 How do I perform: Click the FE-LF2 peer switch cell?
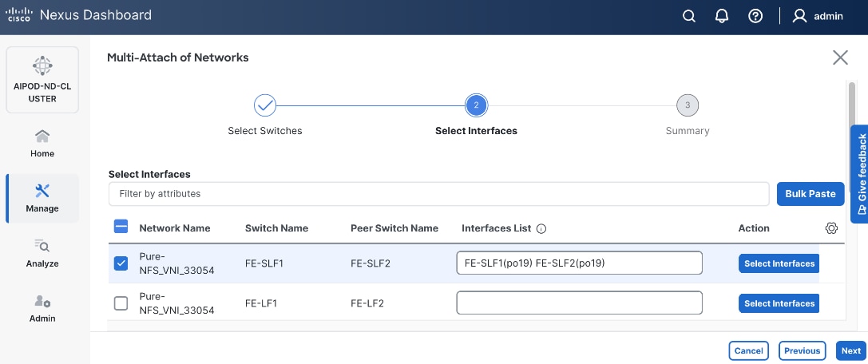point(367,303)
